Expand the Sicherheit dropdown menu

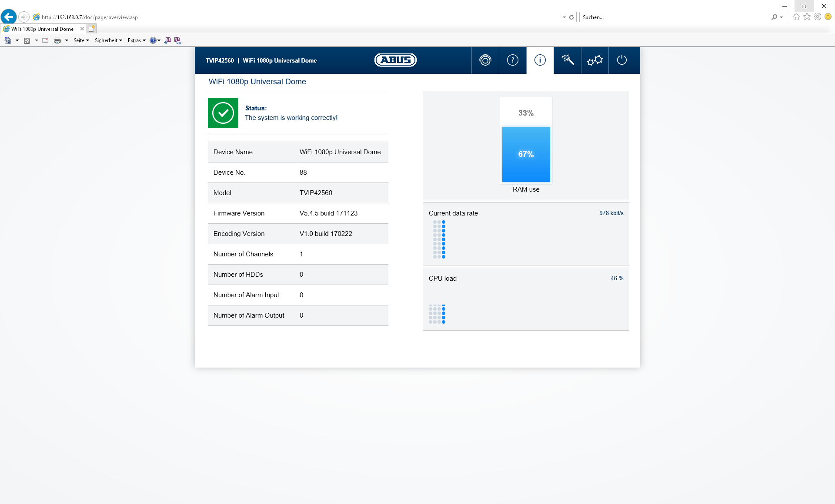[108, 40]
